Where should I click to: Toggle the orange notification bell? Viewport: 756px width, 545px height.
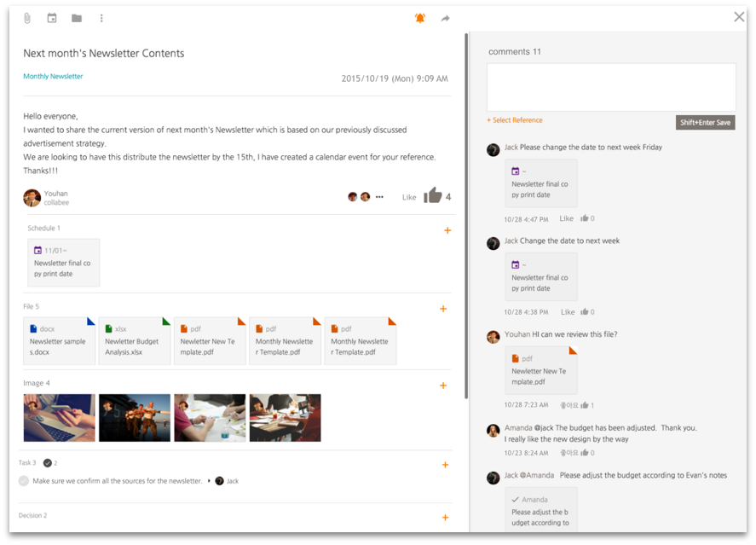420,18
